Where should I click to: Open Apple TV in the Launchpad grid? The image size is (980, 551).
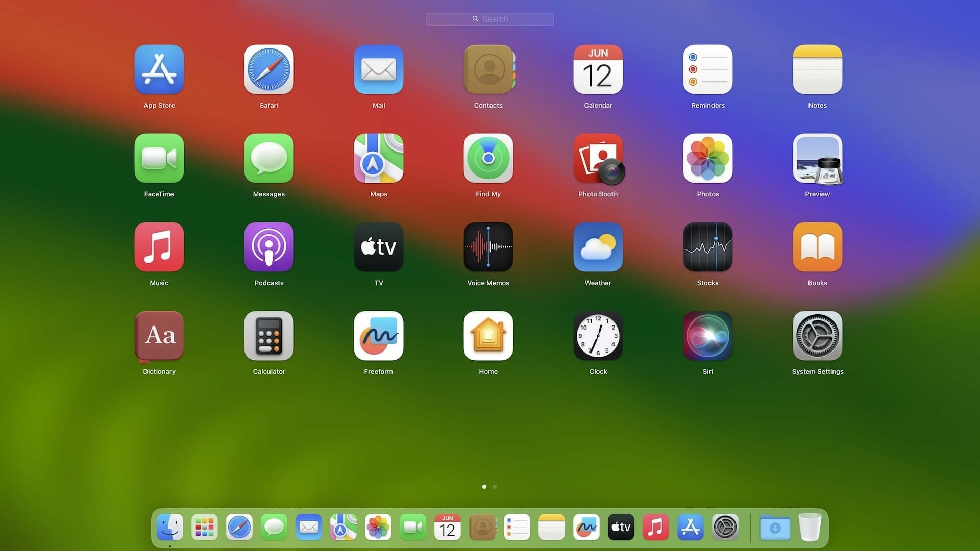(379, 247)
